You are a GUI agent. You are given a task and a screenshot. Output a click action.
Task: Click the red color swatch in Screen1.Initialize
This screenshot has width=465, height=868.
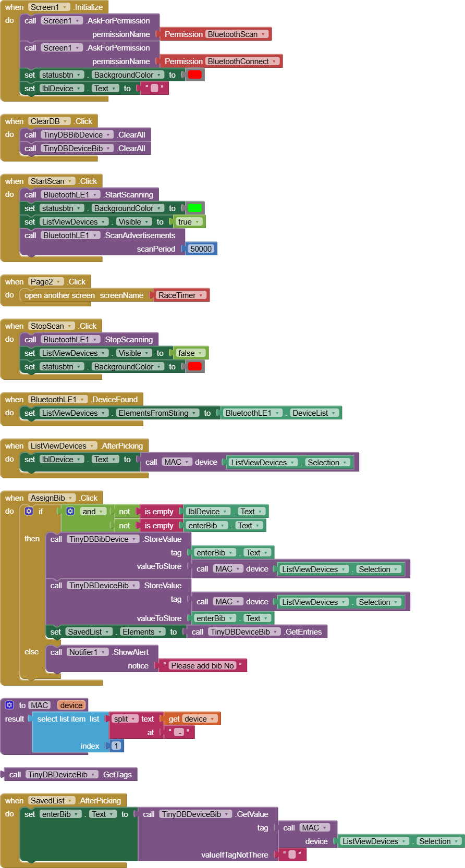click(x=195, y=75)
